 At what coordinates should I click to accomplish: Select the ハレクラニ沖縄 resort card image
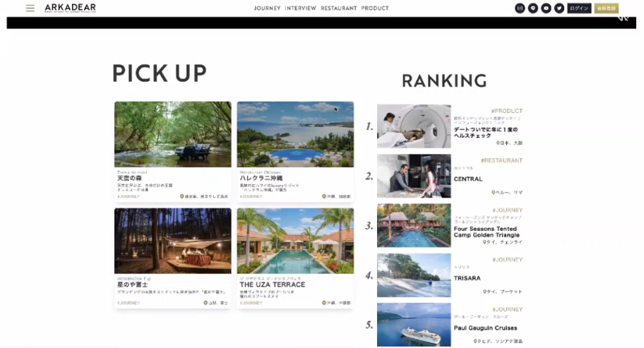295,134
